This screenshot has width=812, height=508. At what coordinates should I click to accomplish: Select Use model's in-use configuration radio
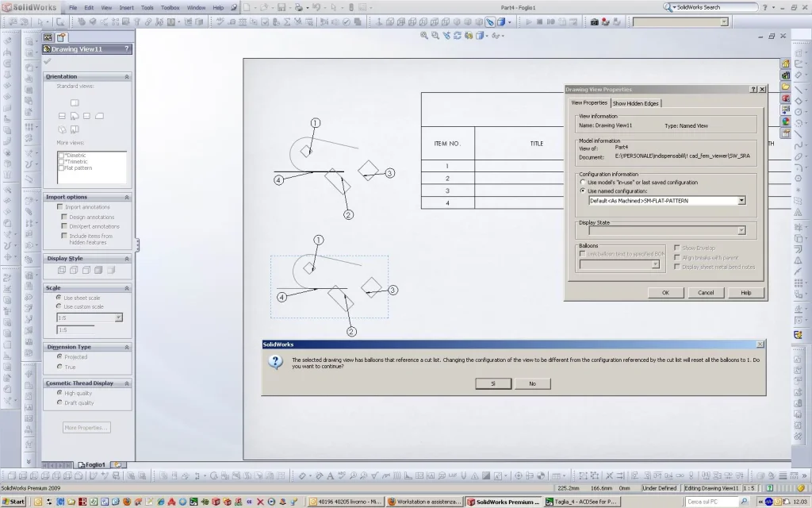pos(583,183)
